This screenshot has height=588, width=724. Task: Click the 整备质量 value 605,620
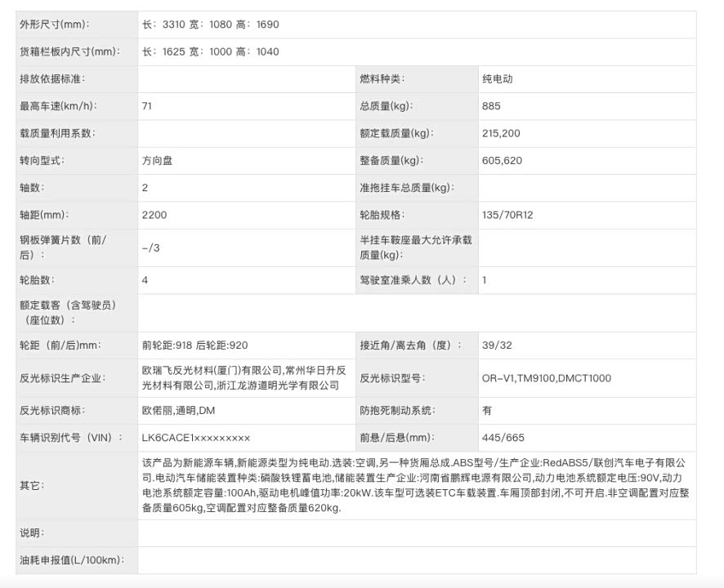point(502,161)
